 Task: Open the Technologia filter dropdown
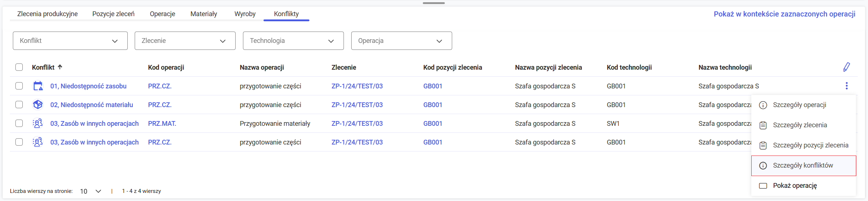point(293,41)
